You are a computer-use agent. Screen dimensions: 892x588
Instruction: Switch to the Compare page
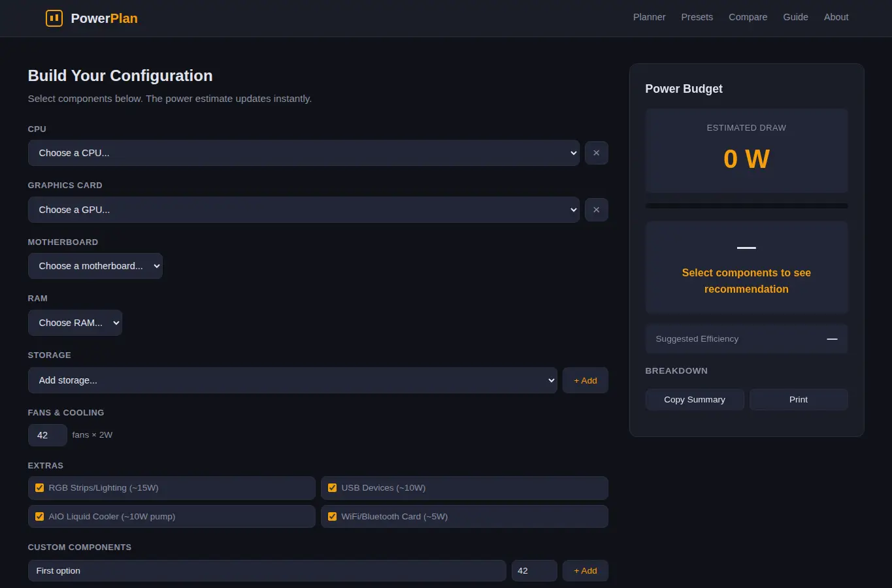point(748,17)
